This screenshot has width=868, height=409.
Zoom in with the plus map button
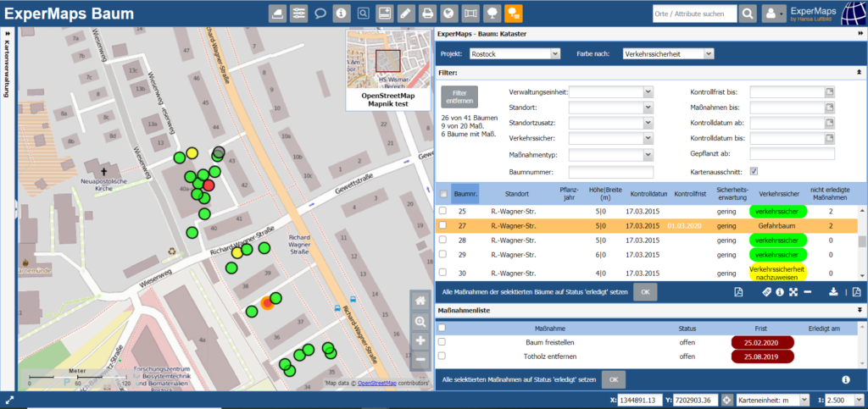pyautogui.click(x=420, y=340)
